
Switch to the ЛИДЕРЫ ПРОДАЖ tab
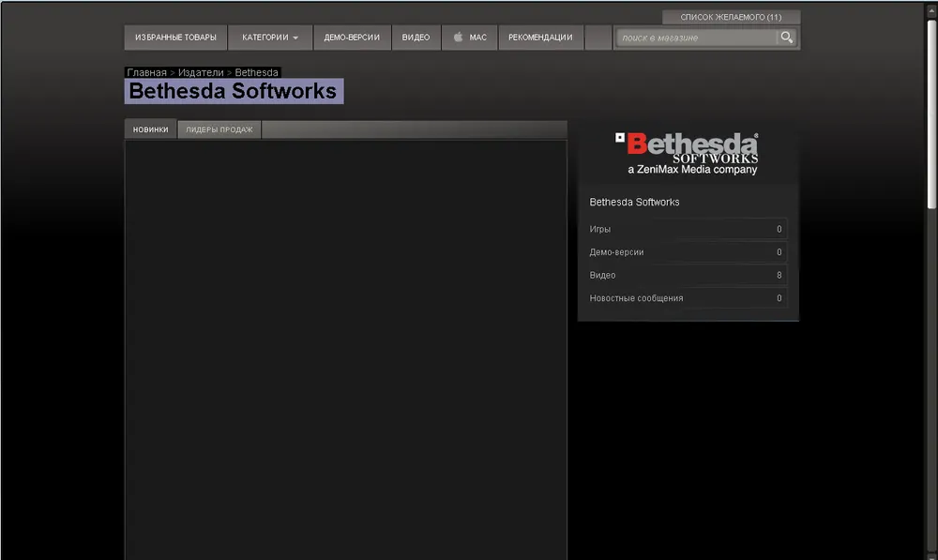click(x=219, y=130)
